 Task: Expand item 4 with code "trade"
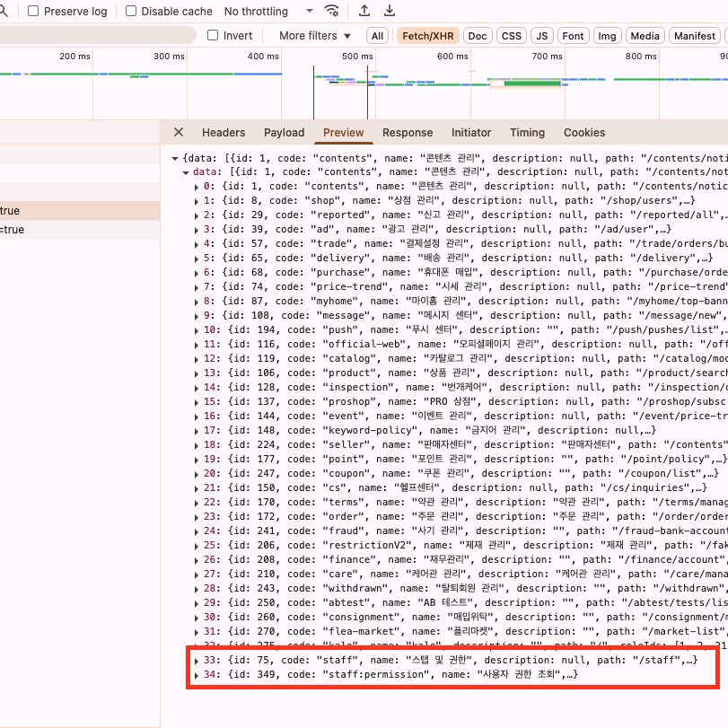coord(197,244)
